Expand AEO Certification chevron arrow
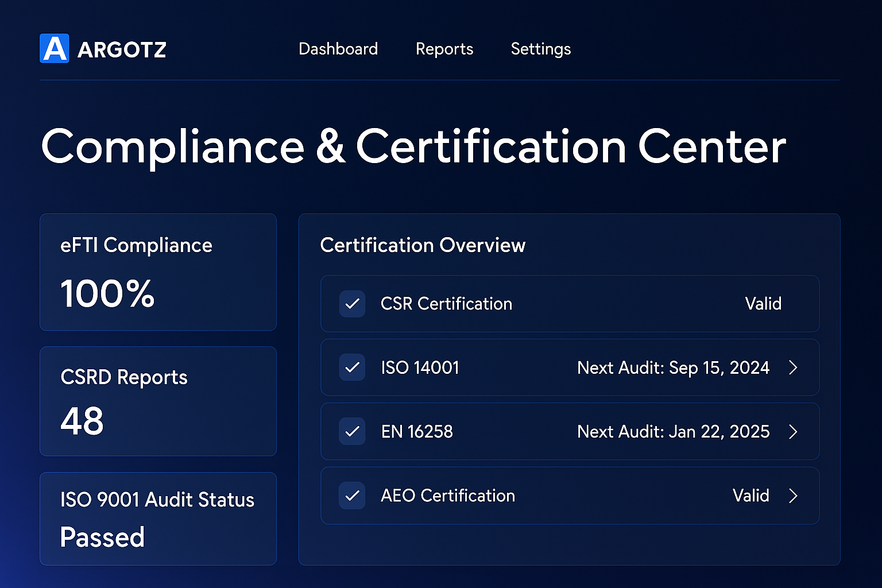This screenshot has width=882, height=588. click(794, 496)
